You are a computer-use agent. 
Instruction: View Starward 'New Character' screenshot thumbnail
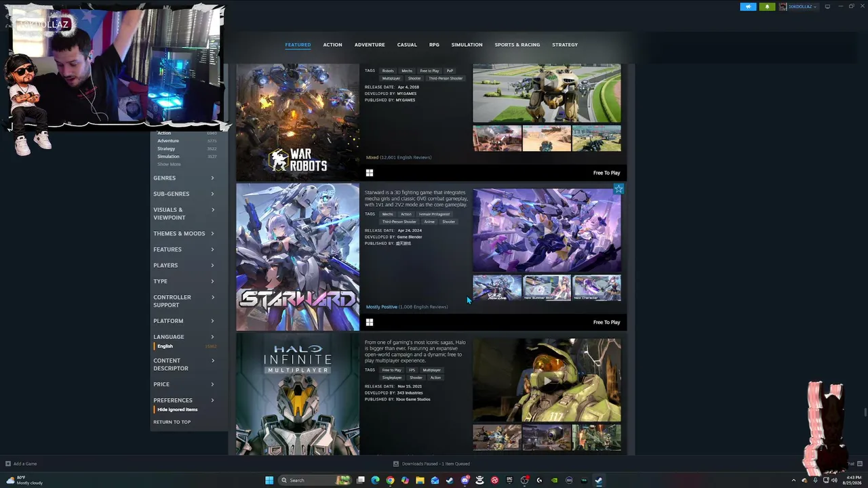point(597,288)
